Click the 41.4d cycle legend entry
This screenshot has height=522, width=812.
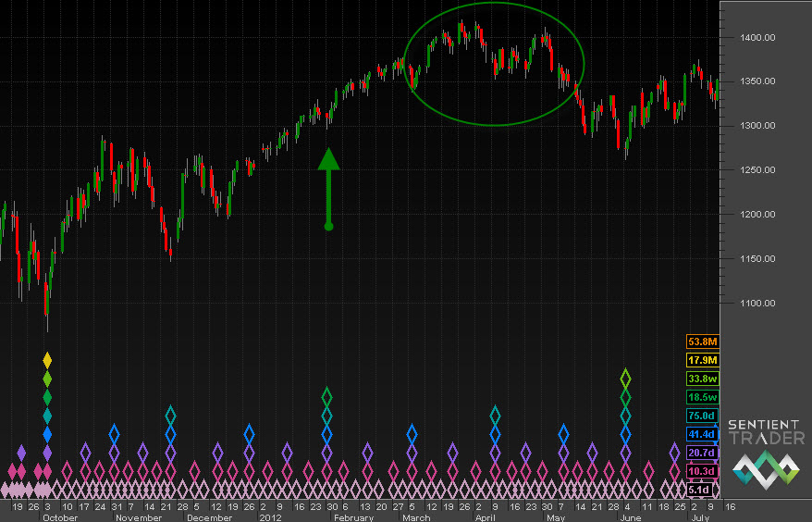pos(700,433)
